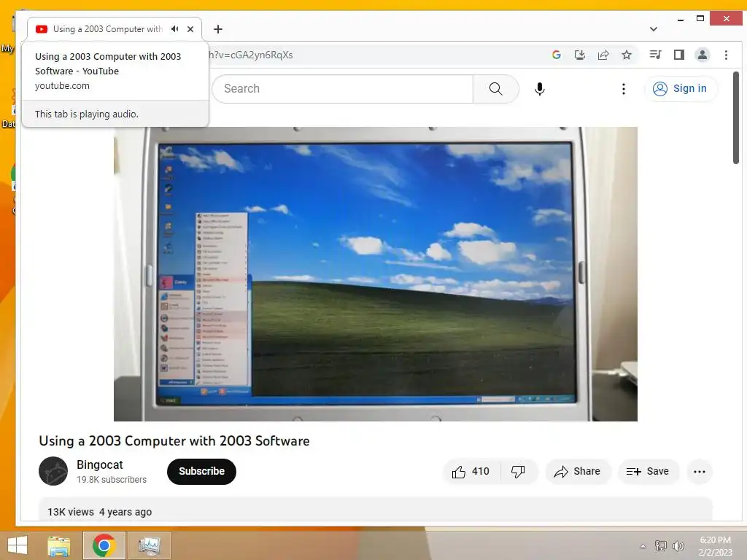Show hidden system tray icons
Screen dimensions: 747x560
pyautogui.click(x=643, y=546)
